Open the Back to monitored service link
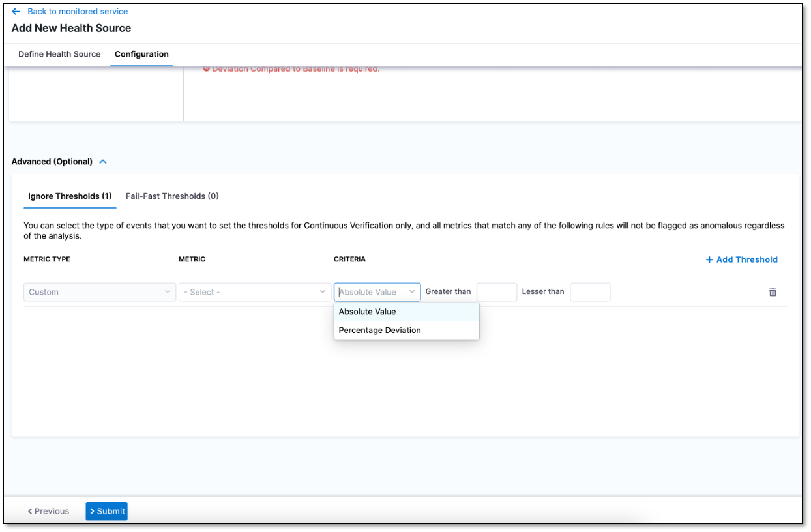 77,12
